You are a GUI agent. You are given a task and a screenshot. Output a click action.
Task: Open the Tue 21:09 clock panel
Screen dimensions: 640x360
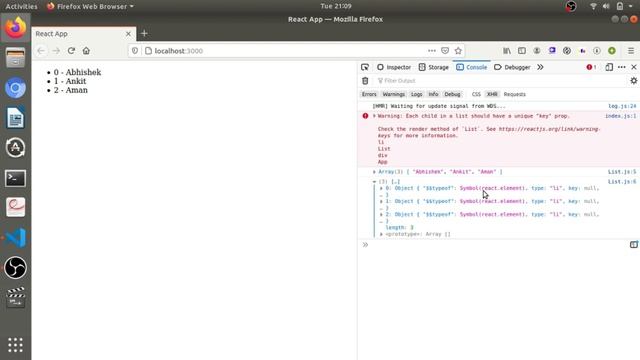336,6
